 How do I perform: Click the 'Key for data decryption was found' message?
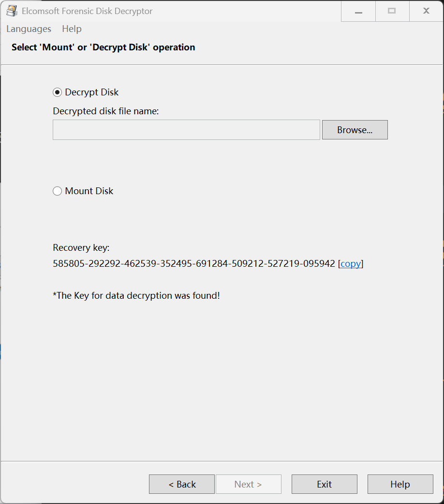click(x=136, y=295)
